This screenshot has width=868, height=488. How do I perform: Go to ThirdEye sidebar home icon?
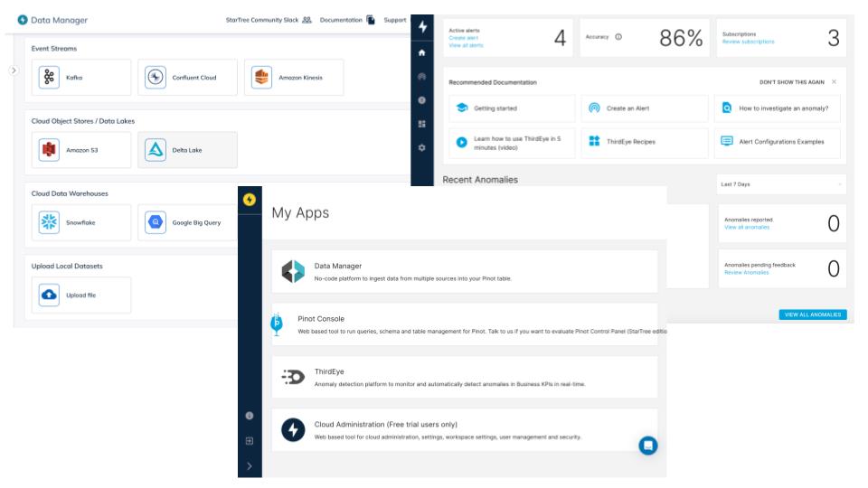422,52
